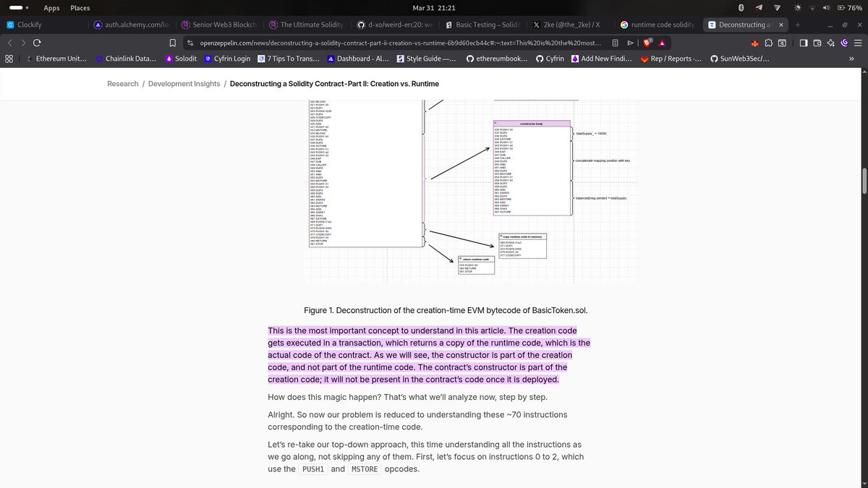Open reader mode icon in address bar

[x=616, y=42]
